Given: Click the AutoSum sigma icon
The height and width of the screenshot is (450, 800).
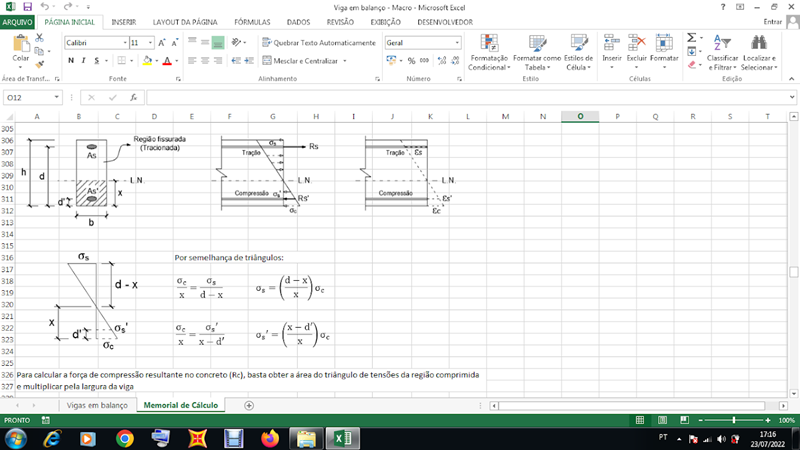Looking at the screenshot, I should (x=691, y=38).
